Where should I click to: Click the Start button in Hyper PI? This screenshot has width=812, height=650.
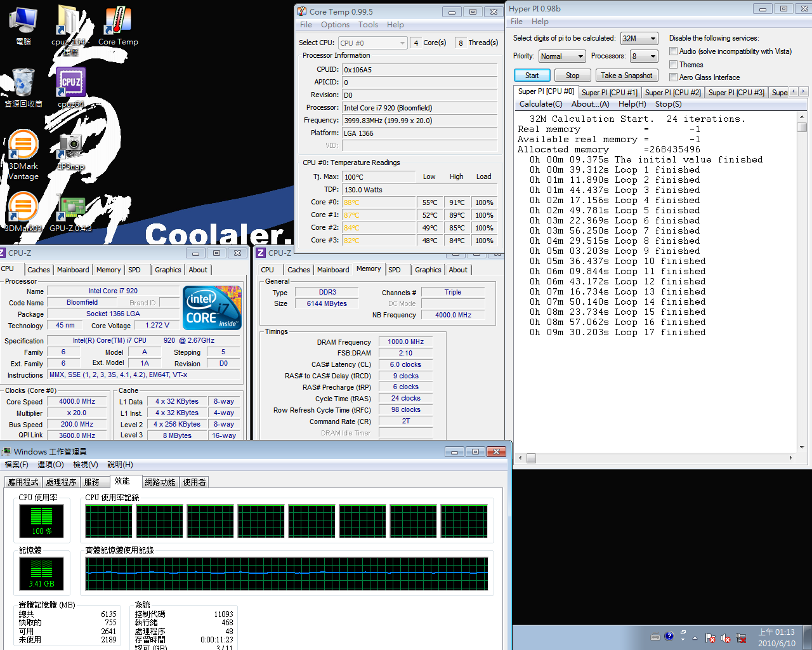coord(532,76)
